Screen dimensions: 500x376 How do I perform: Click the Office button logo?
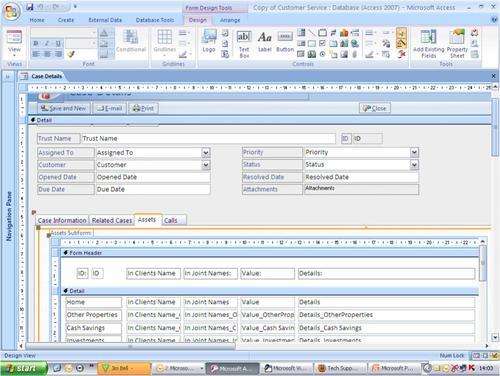[11, 11]
